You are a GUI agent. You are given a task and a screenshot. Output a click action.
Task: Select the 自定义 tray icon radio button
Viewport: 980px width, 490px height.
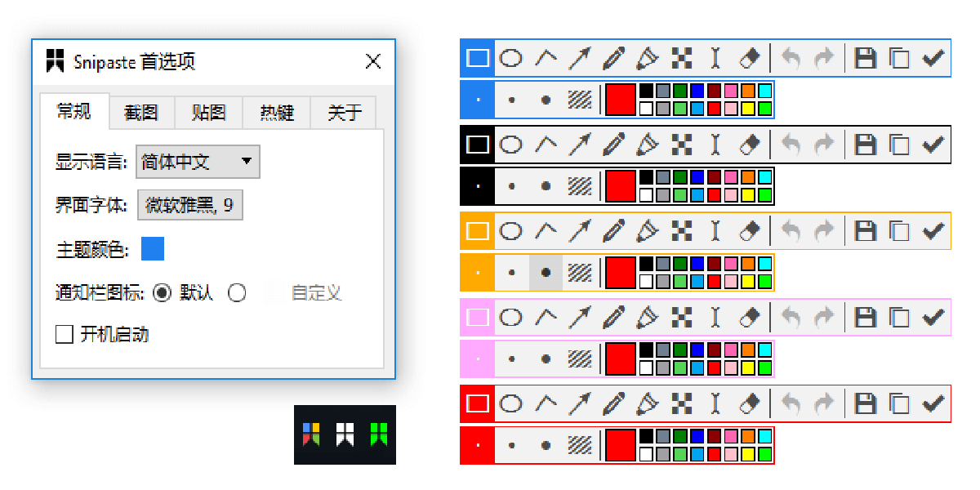point(237,292)
